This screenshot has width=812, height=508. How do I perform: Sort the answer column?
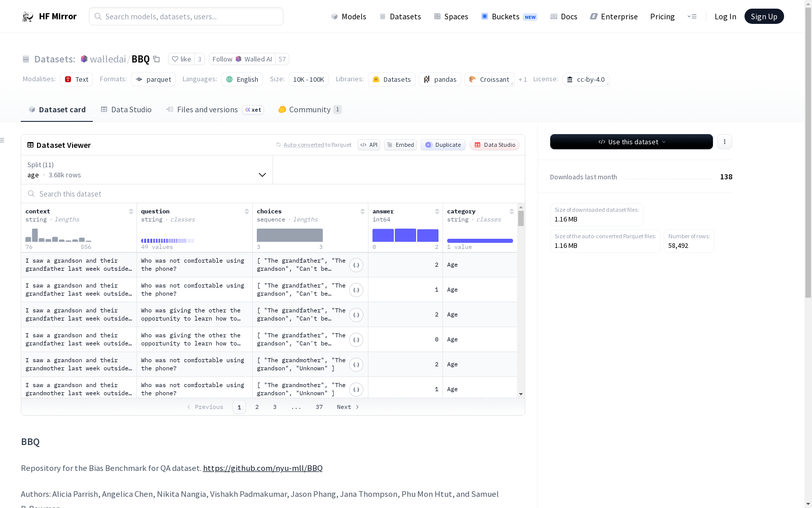pos(437,211)
